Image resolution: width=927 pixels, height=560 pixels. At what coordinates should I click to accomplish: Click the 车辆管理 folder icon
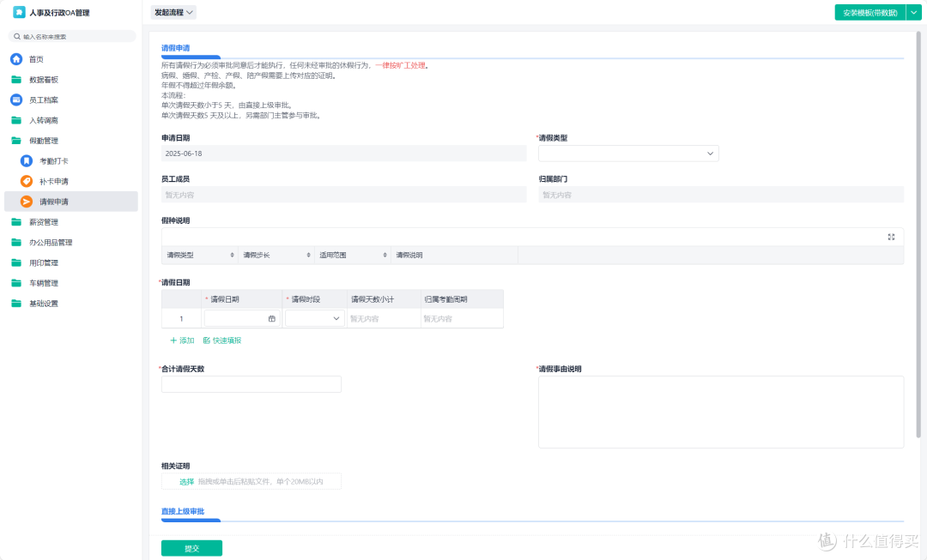16,283
